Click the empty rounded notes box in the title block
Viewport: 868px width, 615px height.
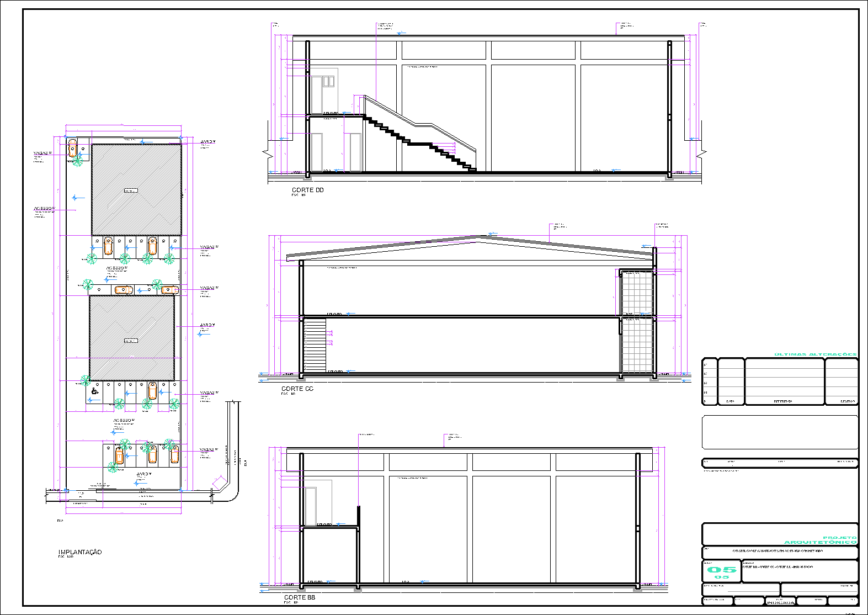780,432
